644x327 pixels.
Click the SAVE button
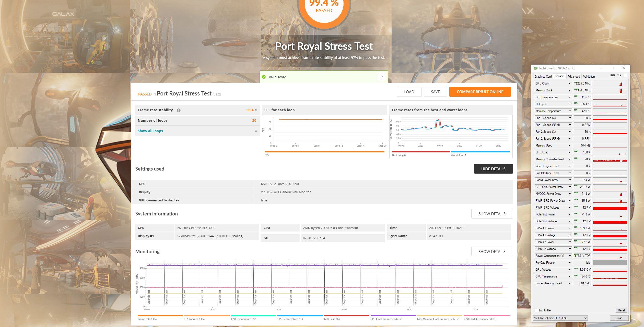pos(435,92)
